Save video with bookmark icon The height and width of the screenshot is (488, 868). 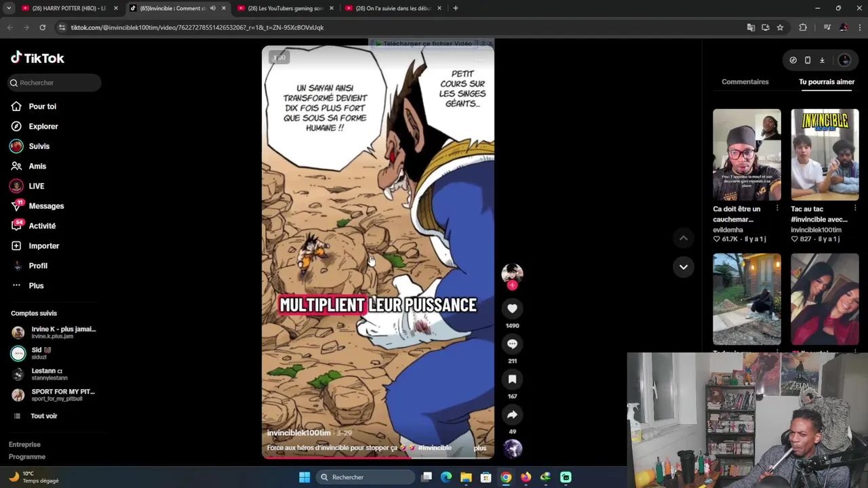pos(512,379)
